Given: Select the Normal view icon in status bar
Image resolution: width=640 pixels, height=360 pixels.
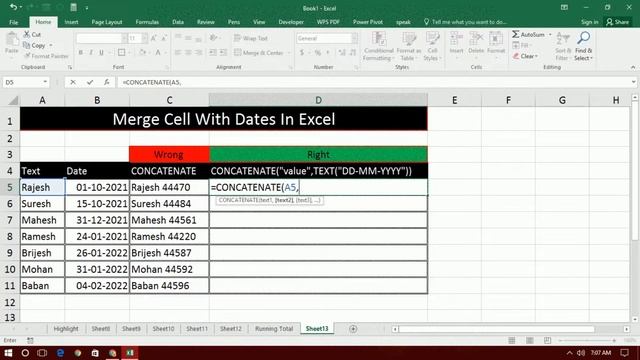Looking at the screenshot, I should coord(512,340).
